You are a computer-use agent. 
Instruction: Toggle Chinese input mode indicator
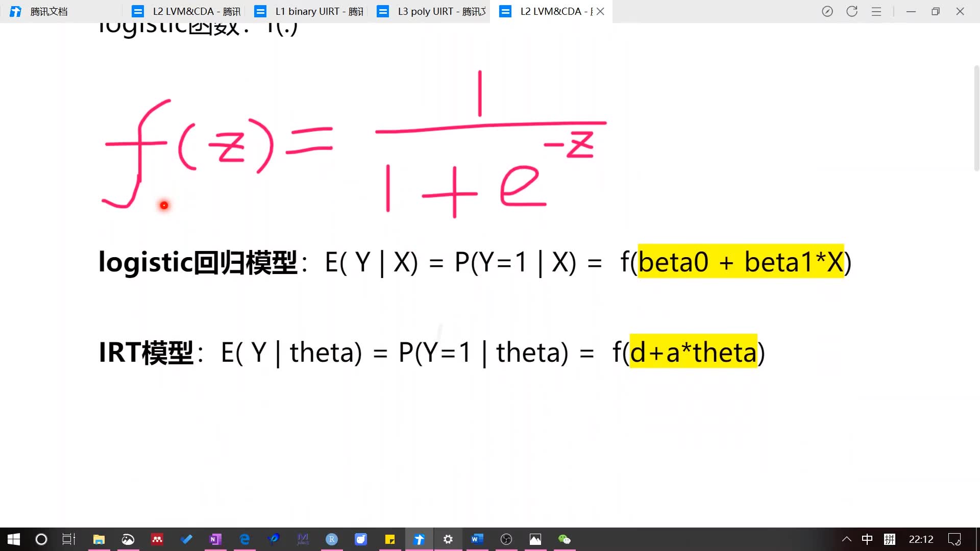pyautogui.click(x=867, y=539)
